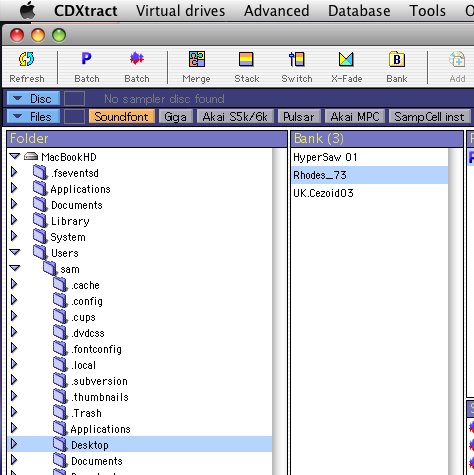Select the SampCell inst format tab
Viewport: 474px width, 475px height.
tap(429, 117)
